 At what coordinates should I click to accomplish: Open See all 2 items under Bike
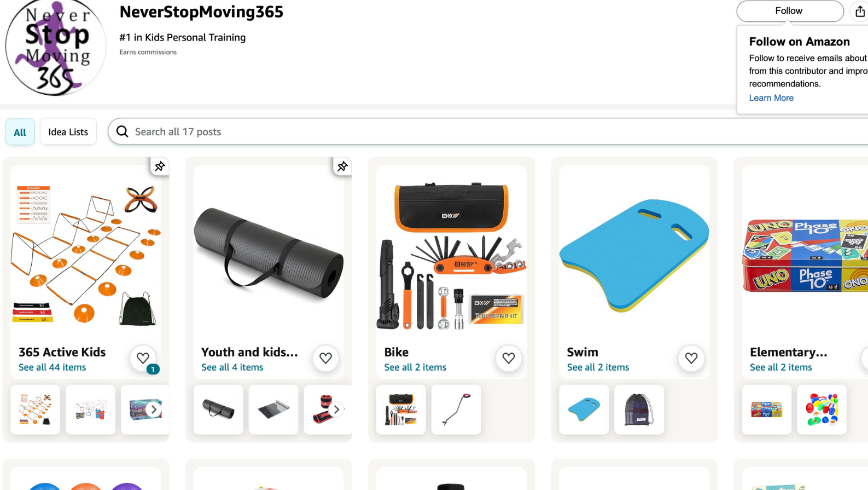coord(415,367)
